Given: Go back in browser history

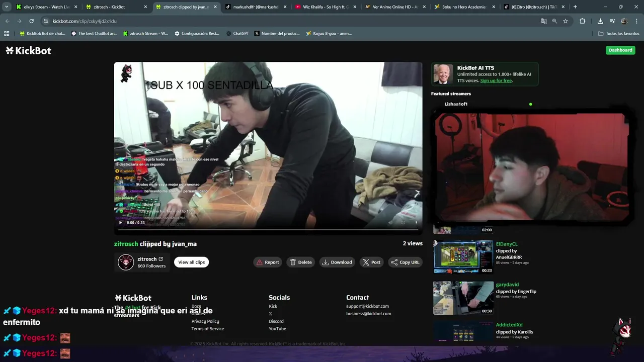Looking at the screenshot, I should 7,21.
